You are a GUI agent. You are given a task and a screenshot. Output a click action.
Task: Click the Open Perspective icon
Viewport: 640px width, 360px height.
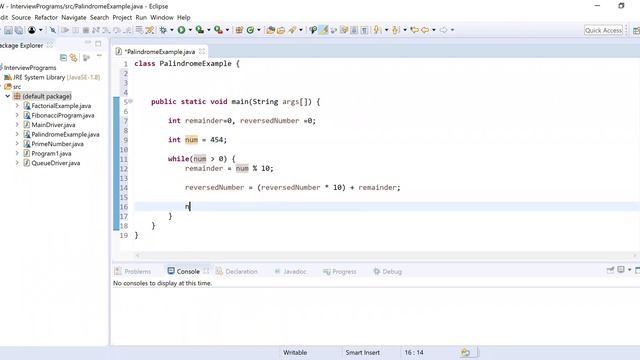coord(636,30)
